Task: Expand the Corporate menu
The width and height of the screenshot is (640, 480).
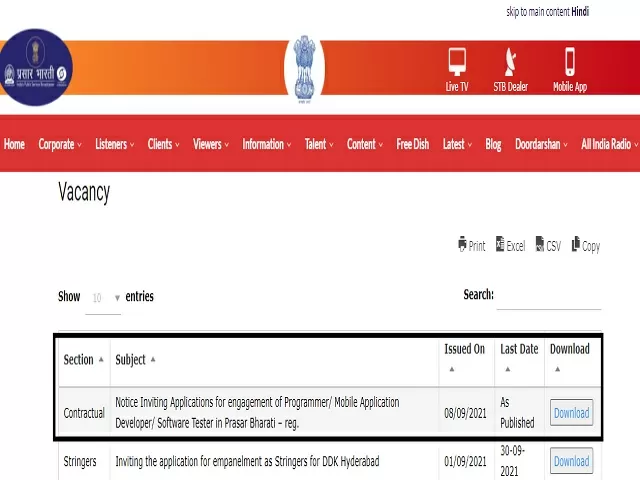Action: pos(60,144)
